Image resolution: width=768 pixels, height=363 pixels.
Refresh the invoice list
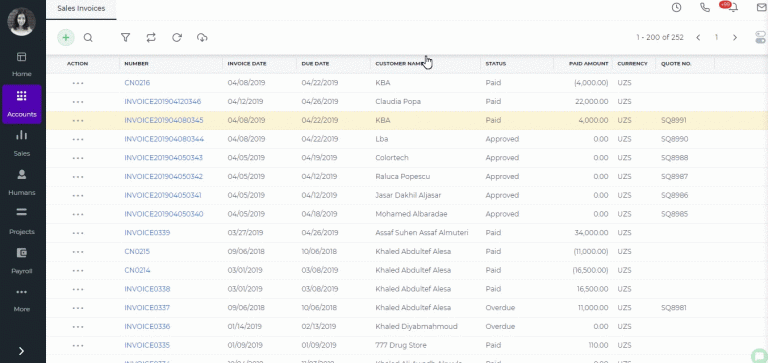(177, 38)
